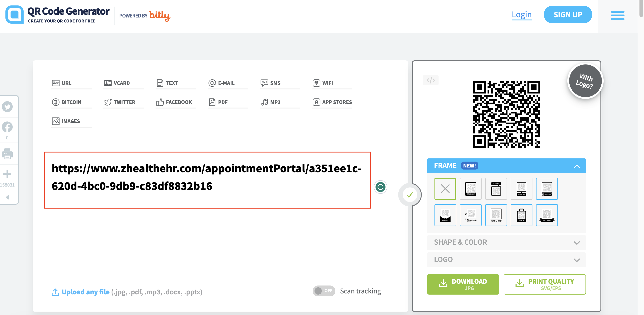Click the embed code icon

tap(430, 80)
